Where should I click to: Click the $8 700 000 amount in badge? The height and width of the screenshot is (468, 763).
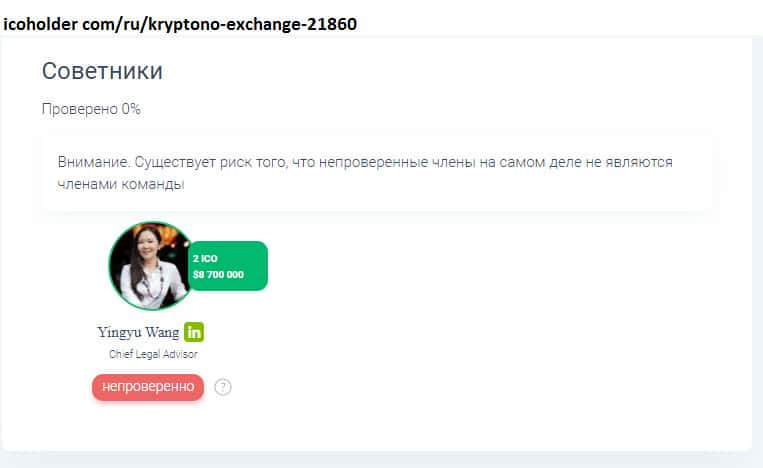tap(218, 274)
